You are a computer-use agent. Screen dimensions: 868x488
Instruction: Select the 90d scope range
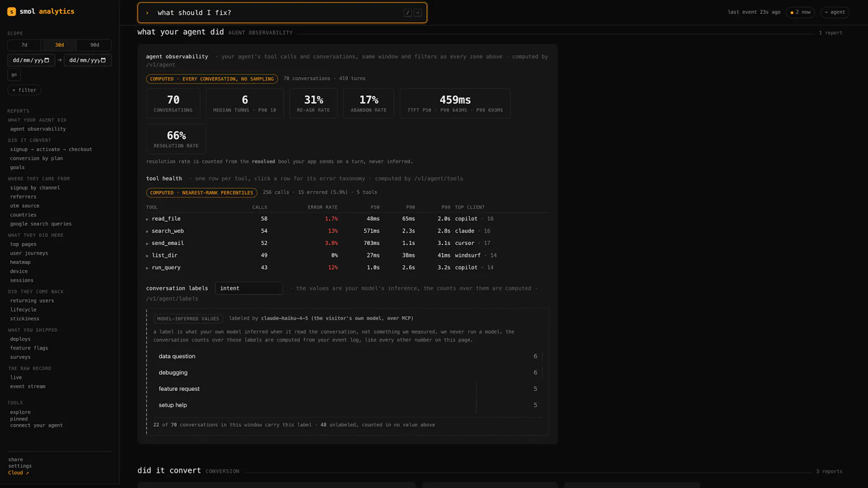click(x=94, y=45)
